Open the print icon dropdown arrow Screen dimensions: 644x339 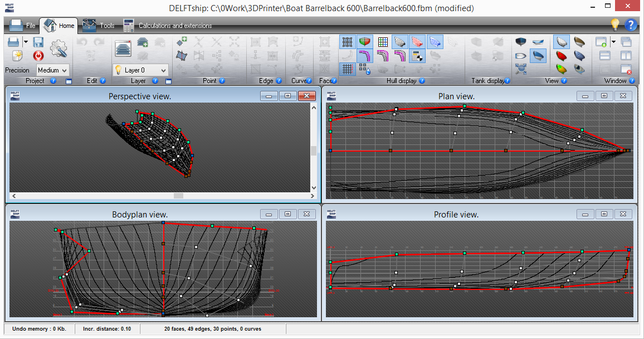pyautogui.click(x=26, y=42)
